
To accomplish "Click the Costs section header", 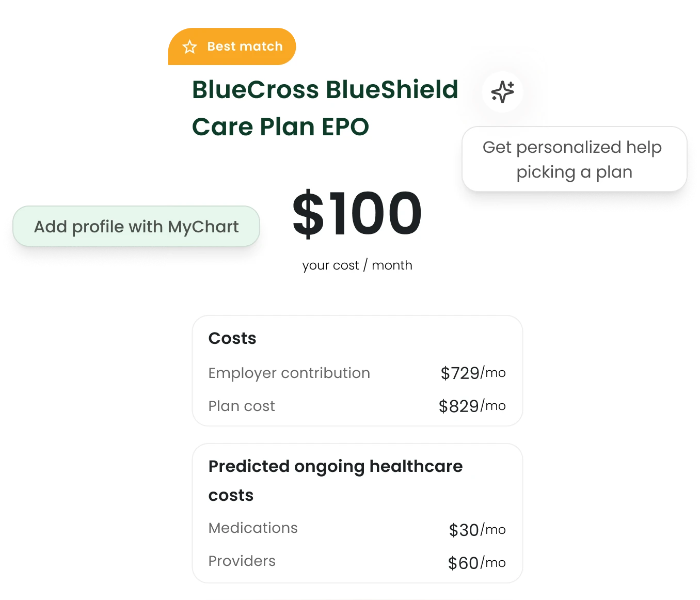I will (x=232, y=338).
